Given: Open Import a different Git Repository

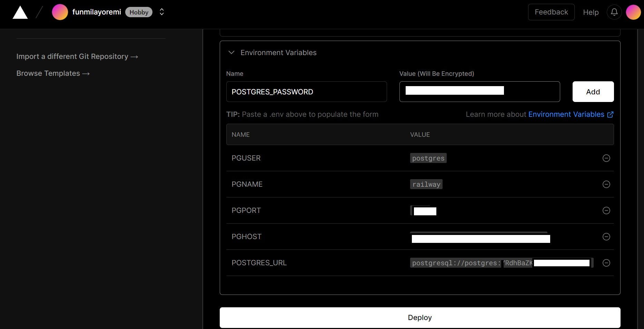Looking at the screenshot, I should (x=77, y=56).
